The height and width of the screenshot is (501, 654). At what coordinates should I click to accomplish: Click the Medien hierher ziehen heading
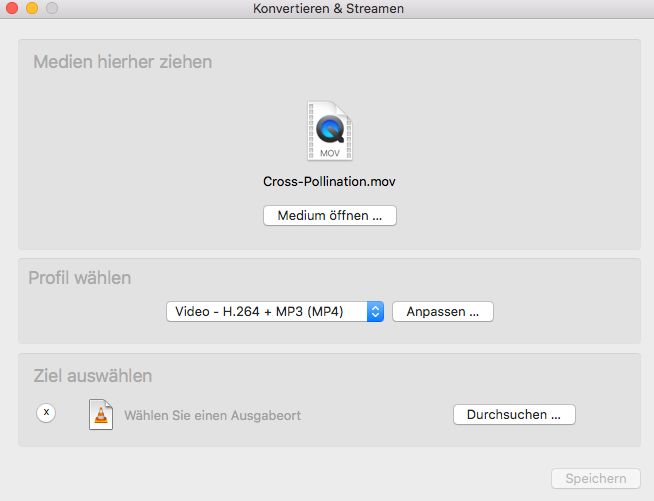123,62
